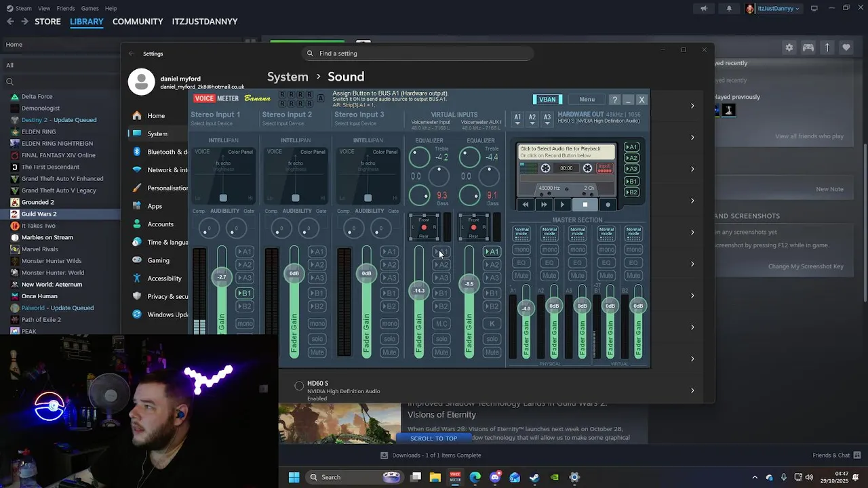Open Steam announcements megaphone icon

coord(704,8)
